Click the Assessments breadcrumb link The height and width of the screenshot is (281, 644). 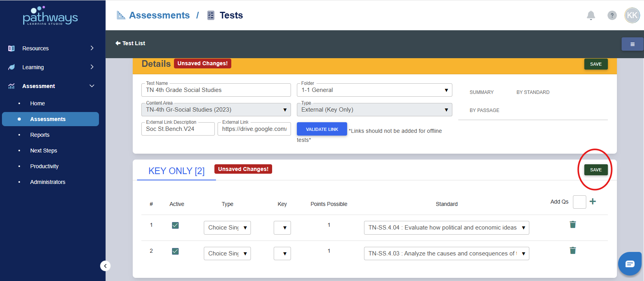pyautogui.click(x=159, y=15)
